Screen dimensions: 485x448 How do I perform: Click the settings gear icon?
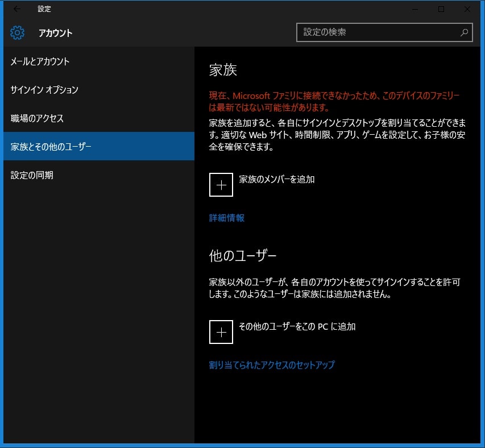[x=17, y=32]
